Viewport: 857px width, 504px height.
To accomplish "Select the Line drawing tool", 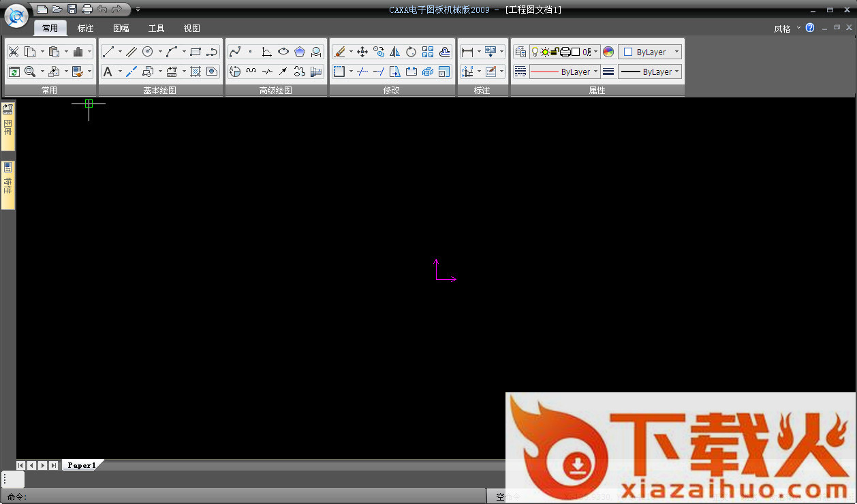I will [108, 52].
